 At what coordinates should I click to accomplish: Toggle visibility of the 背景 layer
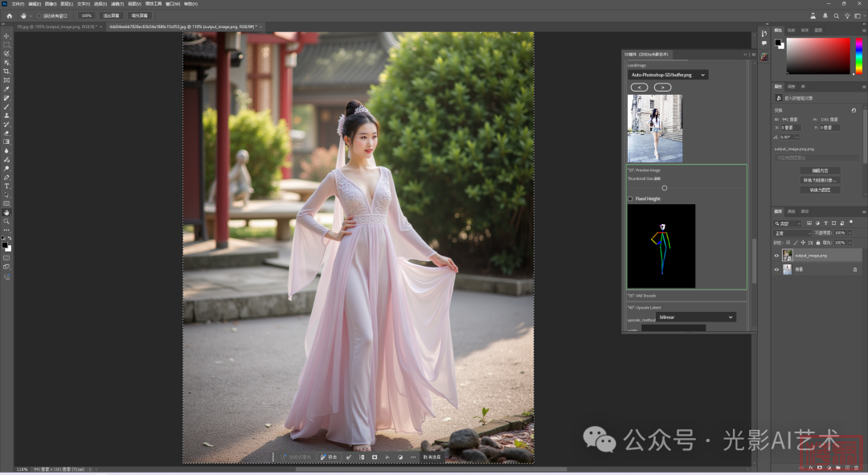[x=776, y=270]
